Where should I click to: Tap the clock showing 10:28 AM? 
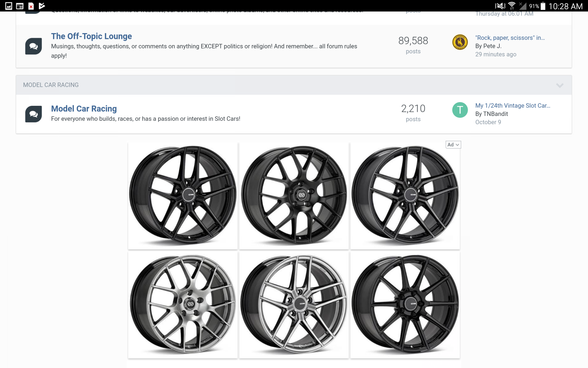click(x=566, y=6)
